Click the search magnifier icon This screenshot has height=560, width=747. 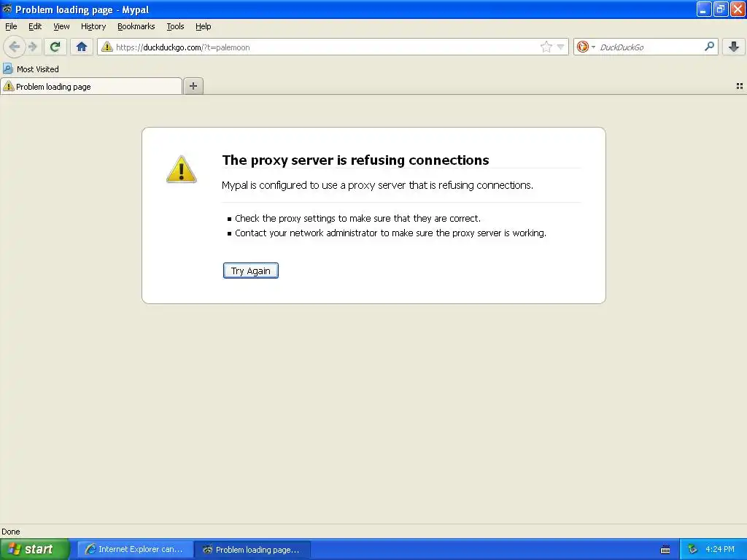pyautogui.click(x=709, y=46)
